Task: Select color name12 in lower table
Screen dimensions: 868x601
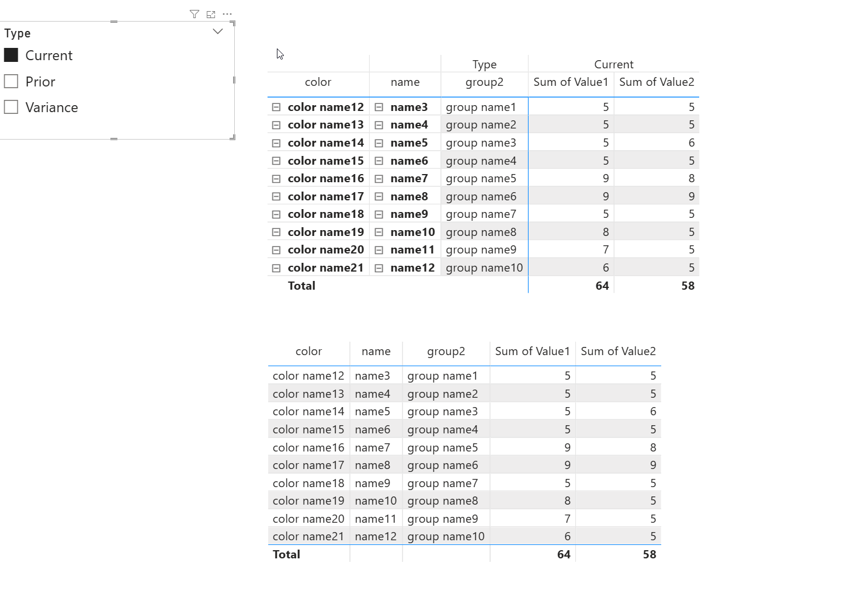Action: click(x=308, y=376)
